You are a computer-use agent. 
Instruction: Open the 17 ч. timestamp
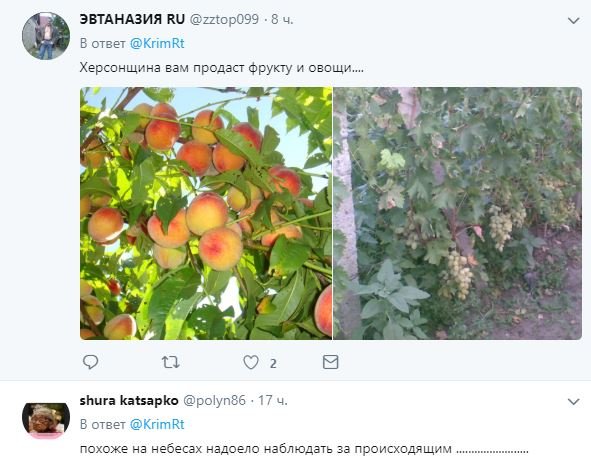273,400
